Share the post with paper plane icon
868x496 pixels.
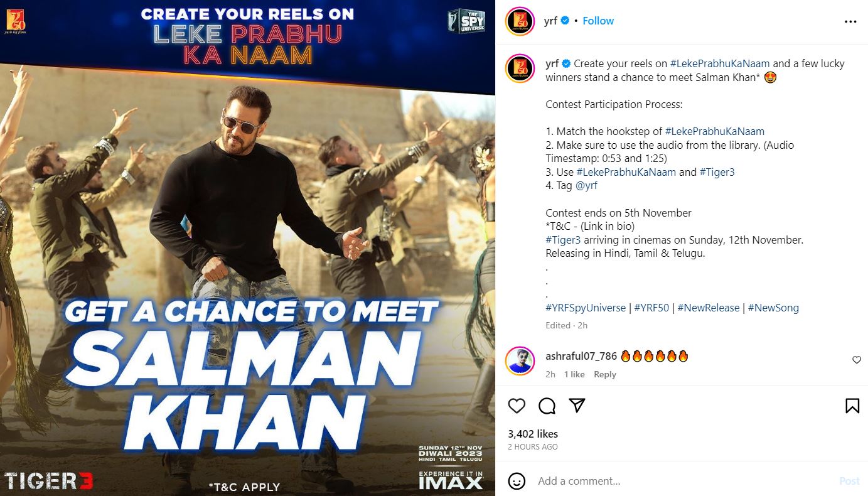coord(577,406)
